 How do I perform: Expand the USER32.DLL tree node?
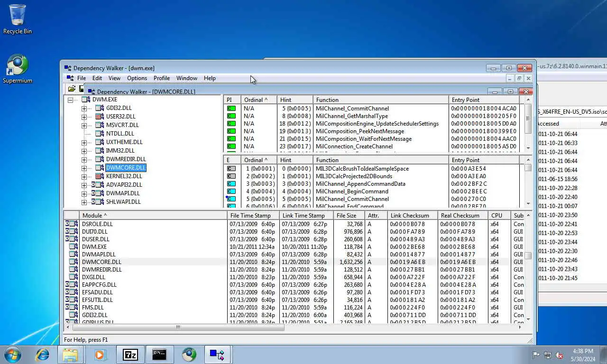(x=84, y=117)
